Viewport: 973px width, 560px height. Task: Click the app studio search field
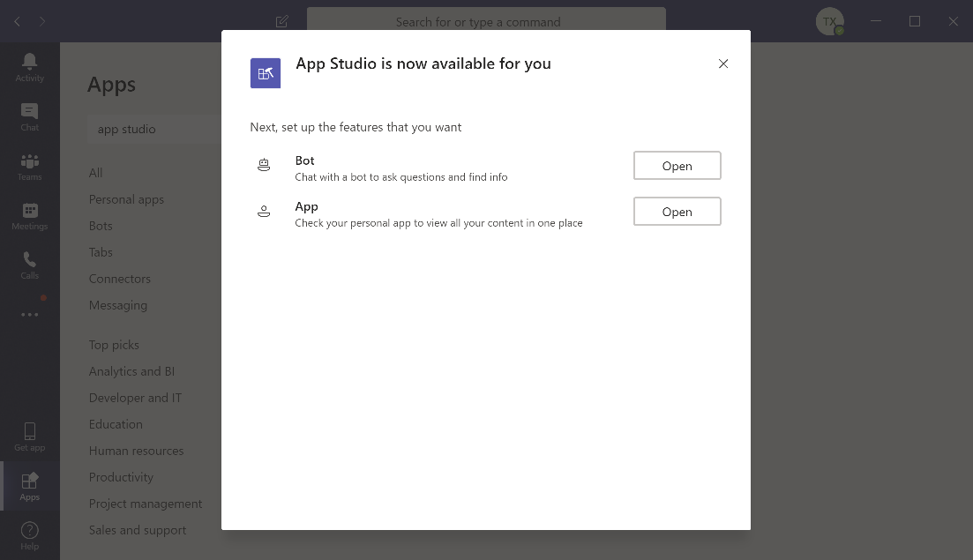(154, 129)
